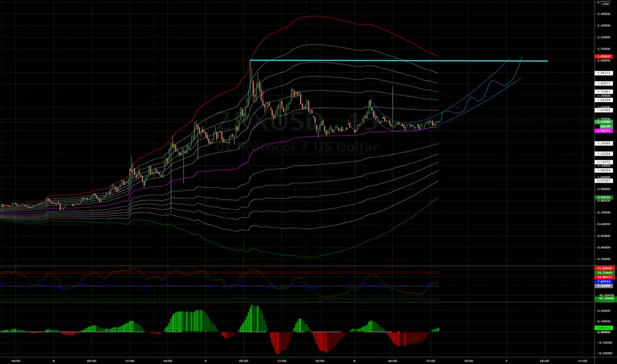The width and height of the screenshot is (617, 364).
Task: Click the -0.10000 histogram scale tick
Action: tap(604, 343)
